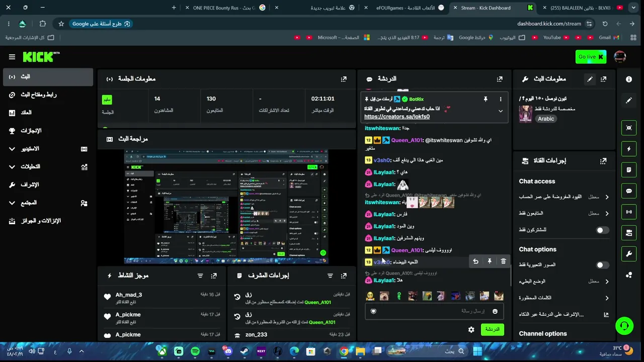The height and width of the screenshot is (362, 644).
Task: Toggle activity feed lightning widget in right rail
Action: [x=629, y=149]
